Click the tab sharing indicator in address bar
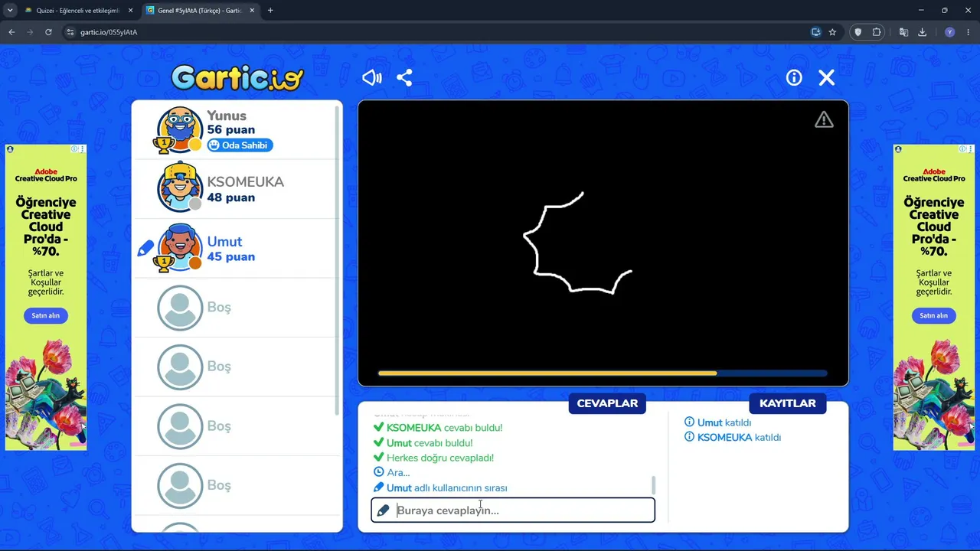The height and width of the screenshot is (551, 980). click(816, 32)
